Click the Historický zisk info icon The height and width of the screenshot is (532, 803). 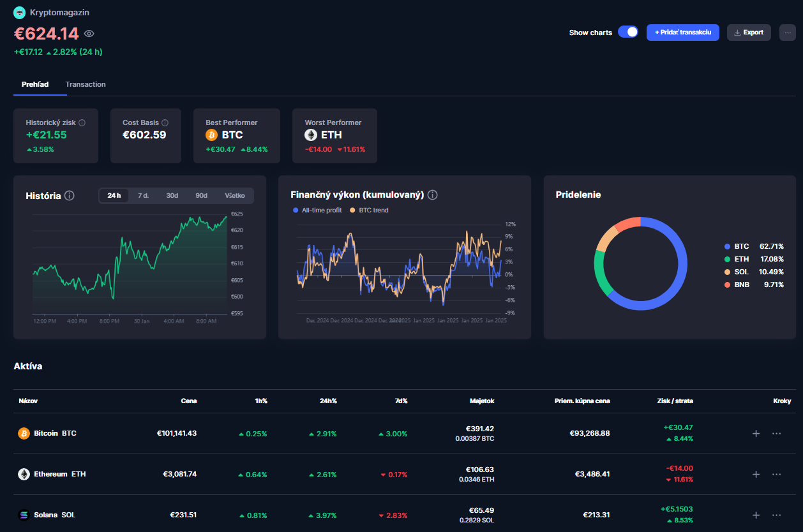82,122
